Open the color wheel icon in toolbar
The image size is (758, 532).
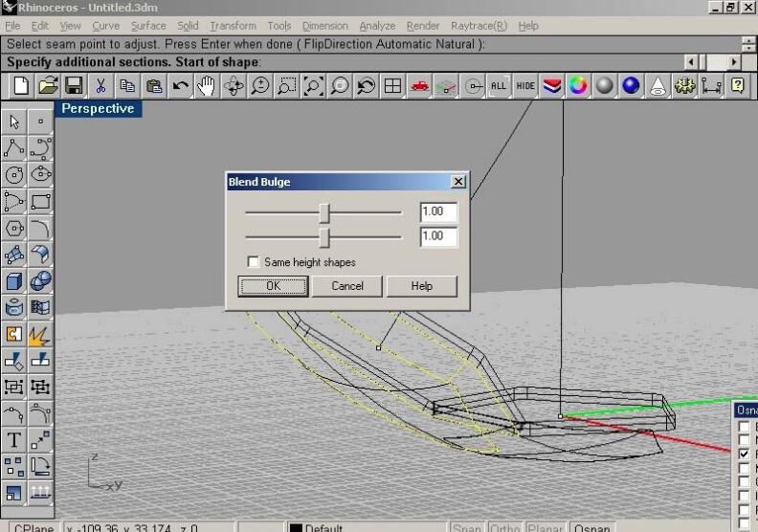(x=578, y=86)
